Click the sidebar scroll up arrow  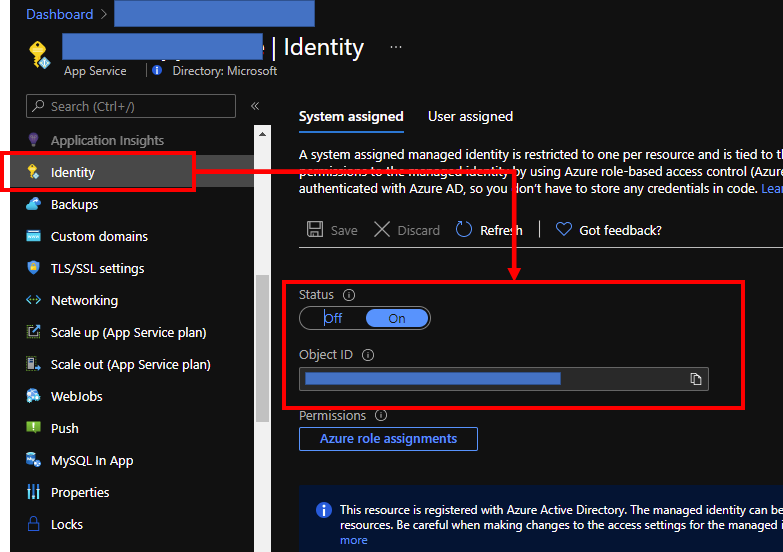click(x=262, y=134)
